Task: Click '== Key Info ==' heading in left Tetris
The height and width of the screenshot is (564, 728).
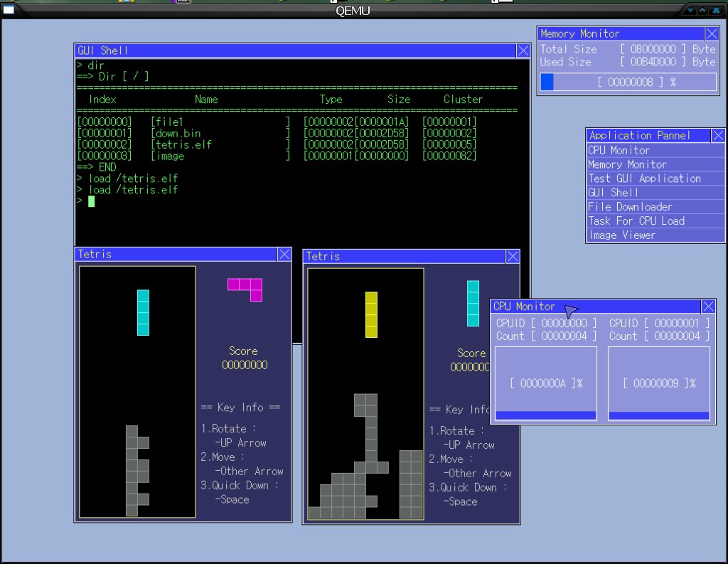Action: [x=240, y=408]
